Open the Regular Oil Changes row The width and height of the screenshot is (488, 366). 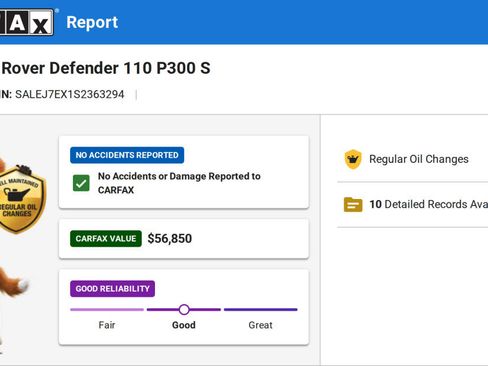pos(413,159)
